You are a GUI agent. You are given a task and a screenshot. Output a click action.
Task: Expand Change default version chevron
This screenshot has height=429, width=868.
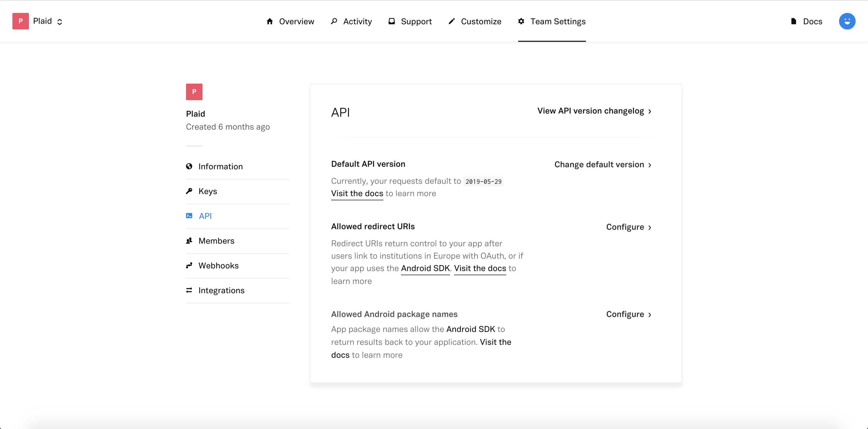[649, 165]
